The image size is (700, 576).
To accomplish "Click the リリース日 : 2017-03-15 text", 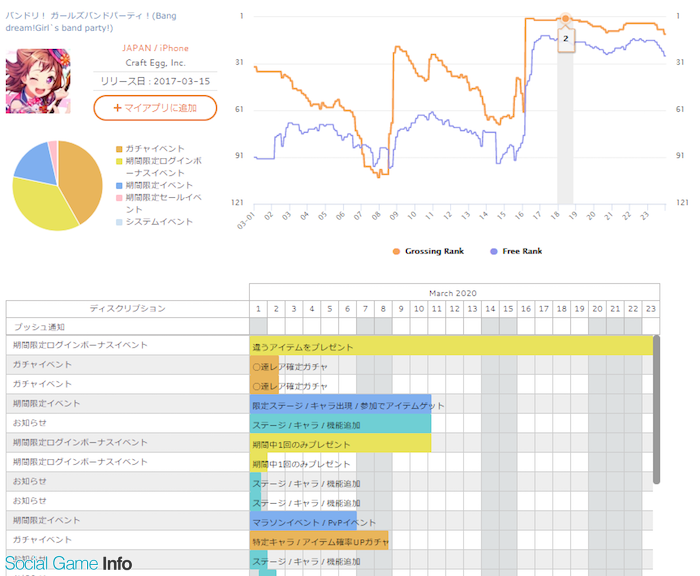I will click(155, 81).
